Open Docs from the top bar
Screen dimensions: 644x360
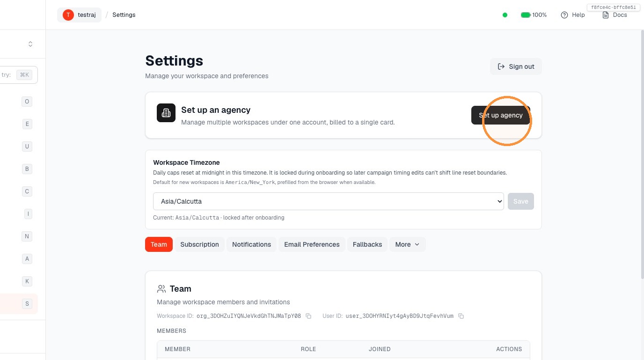[615, 15]
